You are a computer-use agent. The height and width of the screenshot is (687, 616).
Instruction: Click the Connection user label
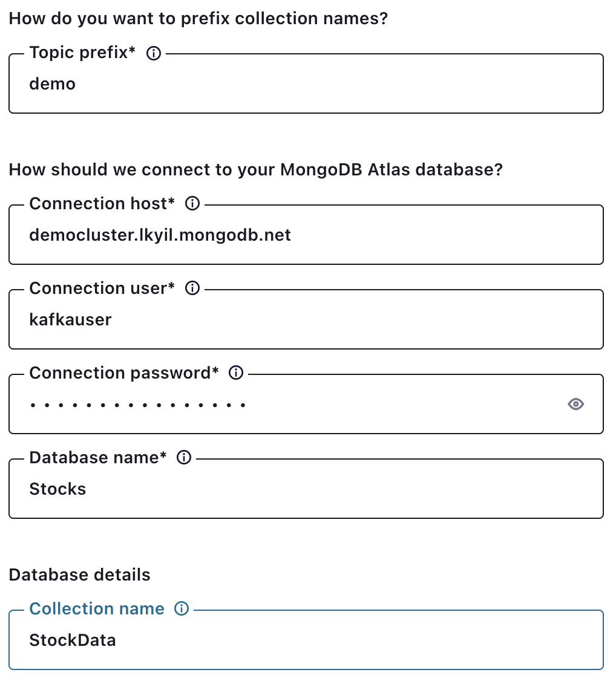click(x=102, y=288)
